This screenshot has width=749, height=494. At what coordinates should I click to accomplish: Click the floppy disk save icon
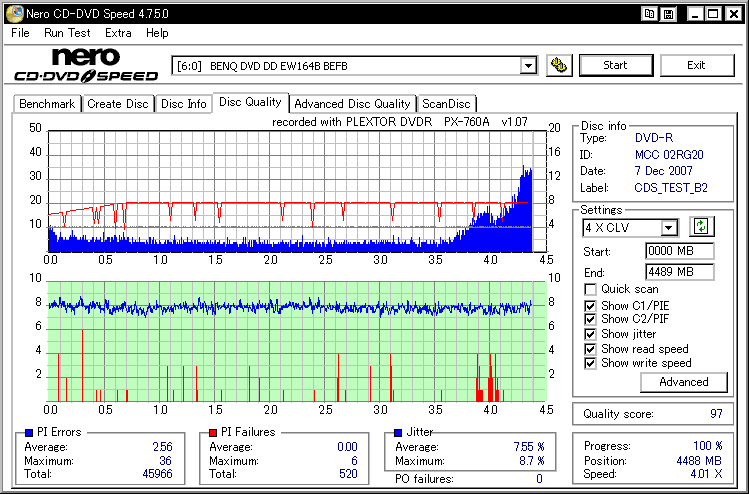(668, 14)
